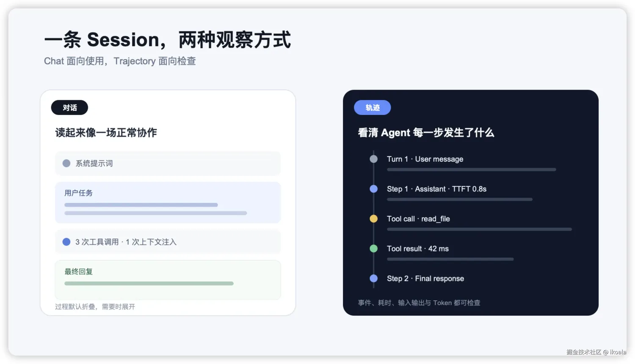Viewport: 635px width, 364px height.
Task: Click the blue dot beside 3 次工具调用
Action: pyautogui.click(x=66, y=242)
